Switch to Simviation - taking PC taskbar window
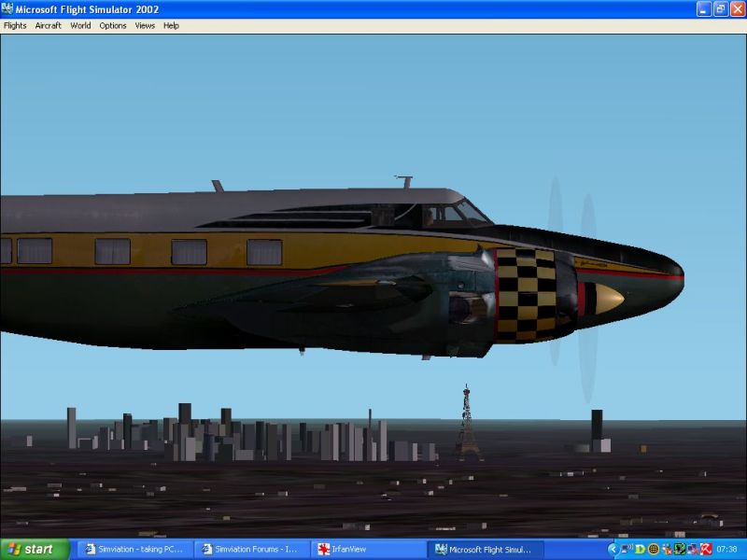Screen dimensions: 747x560 click(134, 550)
